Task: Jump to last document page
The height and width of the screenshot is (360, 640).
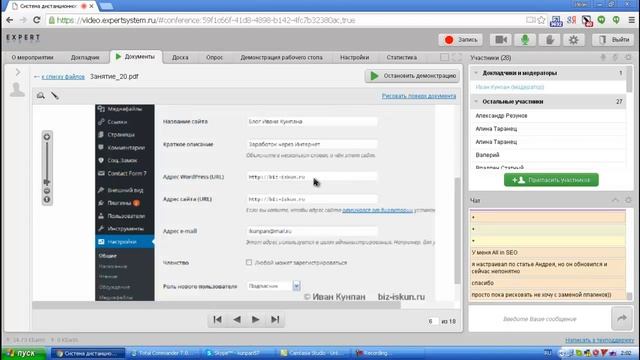Action: coord(275,320)
